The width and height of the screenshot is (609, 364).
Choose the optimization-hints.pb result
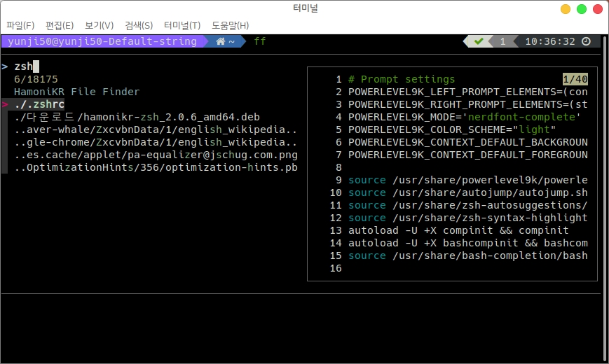click(x=156, y=167)
